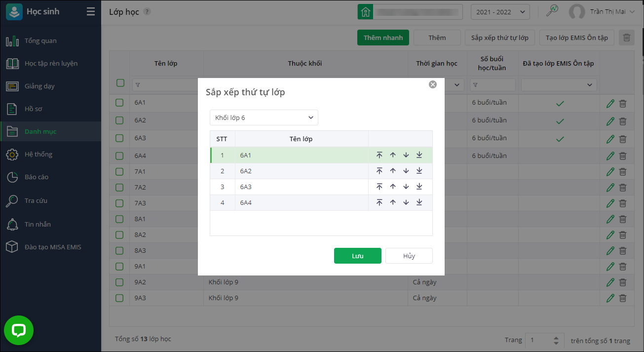Click the Hủy button in dialog
The height and width of the screenshot is (352, 644).
tap(409, 256)
